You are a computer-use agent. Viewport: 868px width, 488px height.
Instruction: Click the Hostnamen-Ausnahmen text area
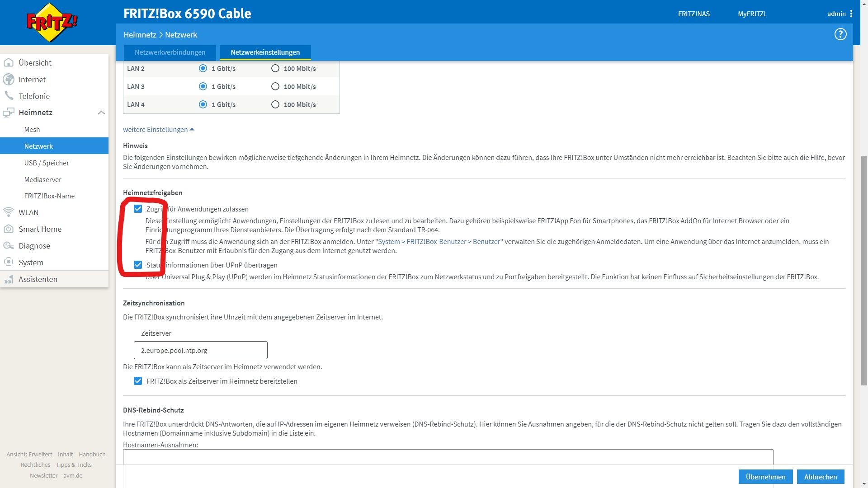(448, 456)
